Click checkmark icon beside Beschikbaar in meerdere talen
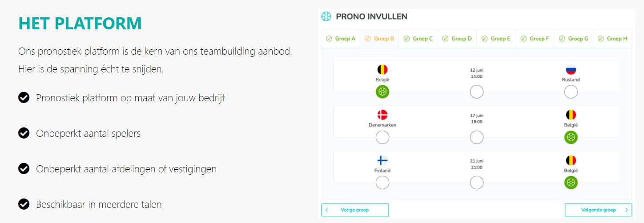The height and width of the screenshot is (223, 644). [x=24, y=204]
